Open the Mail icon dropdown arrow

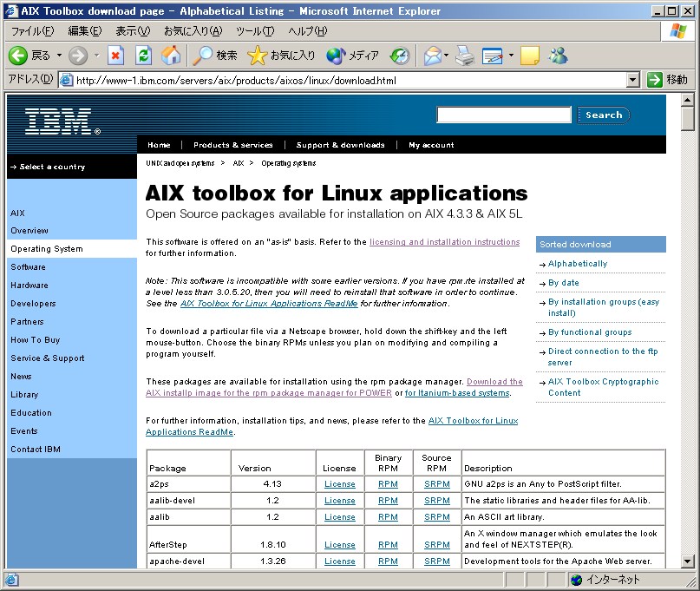446,56
